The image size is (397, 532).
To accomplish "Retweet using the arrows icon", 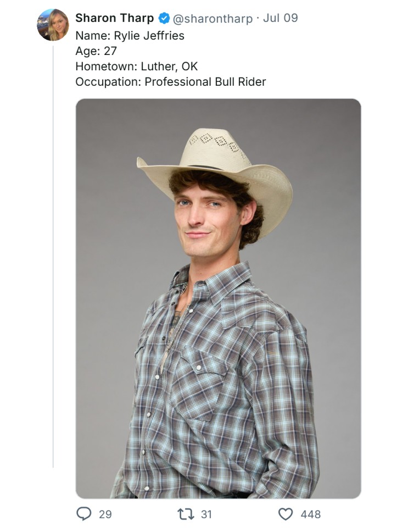I will coord(186,514).
